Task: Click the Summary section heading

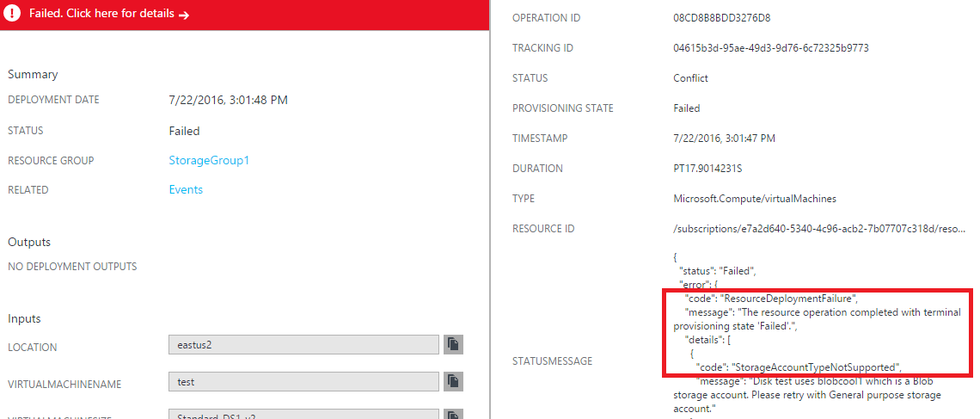Action: click(x=33, y=74)
